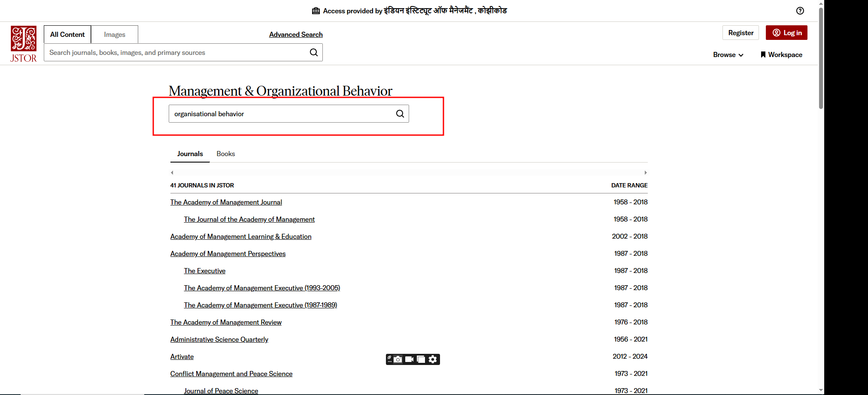Click the top search bar magnifier icon

coord(314,52)
